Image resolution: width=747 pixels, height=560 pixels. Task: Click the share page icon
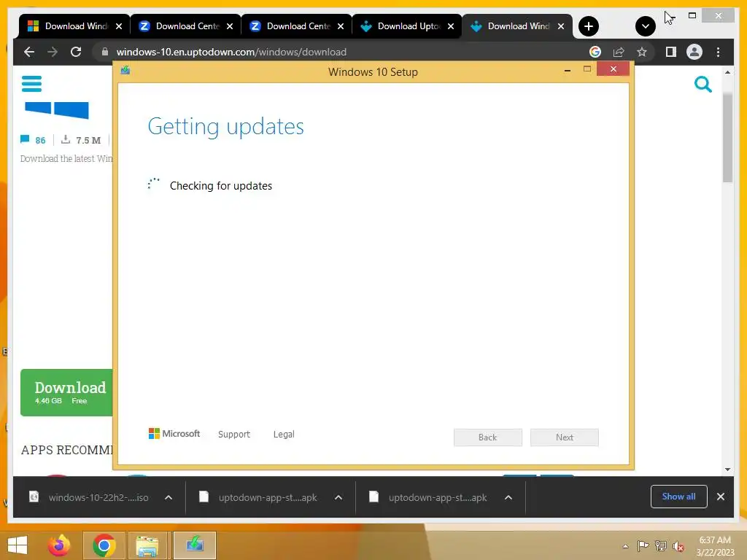click(x=619, y=52)
